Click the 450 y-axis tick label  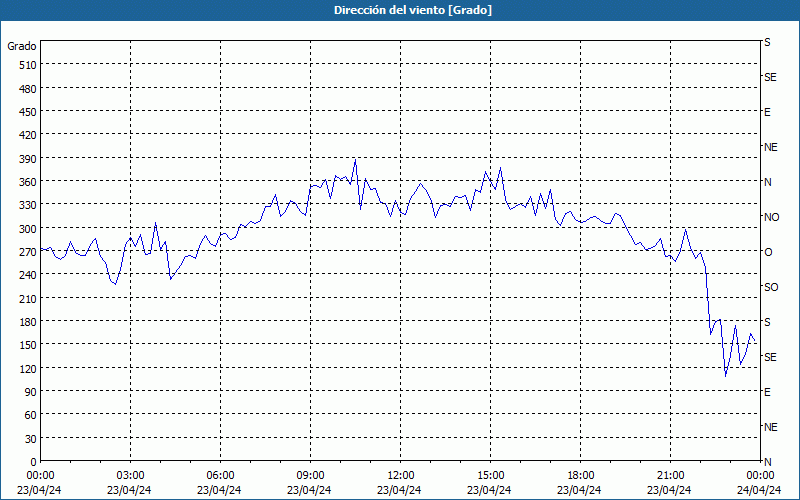coord(28,112)
